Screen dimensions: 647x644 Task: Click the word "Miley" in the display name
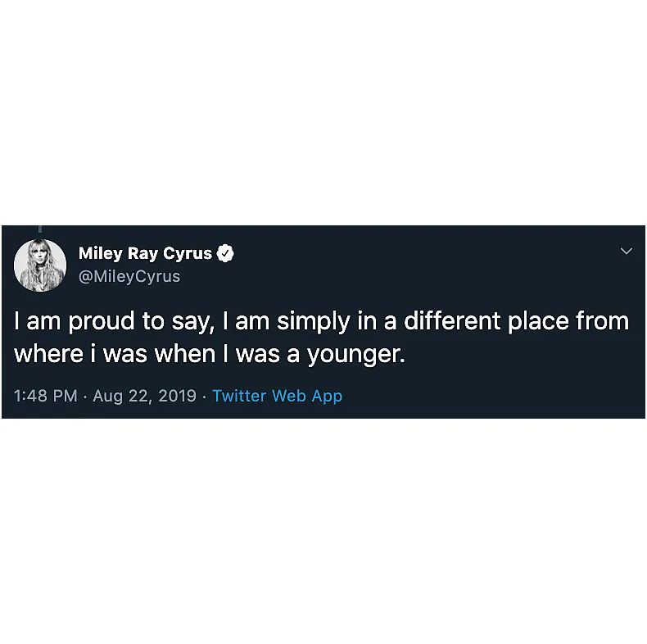pyautogui.click(x=100, y=253)
